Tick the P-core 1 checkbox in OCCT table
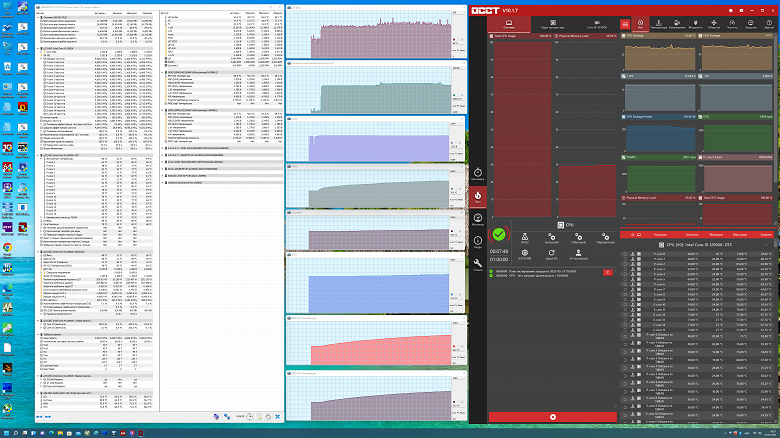 point(625,259)
